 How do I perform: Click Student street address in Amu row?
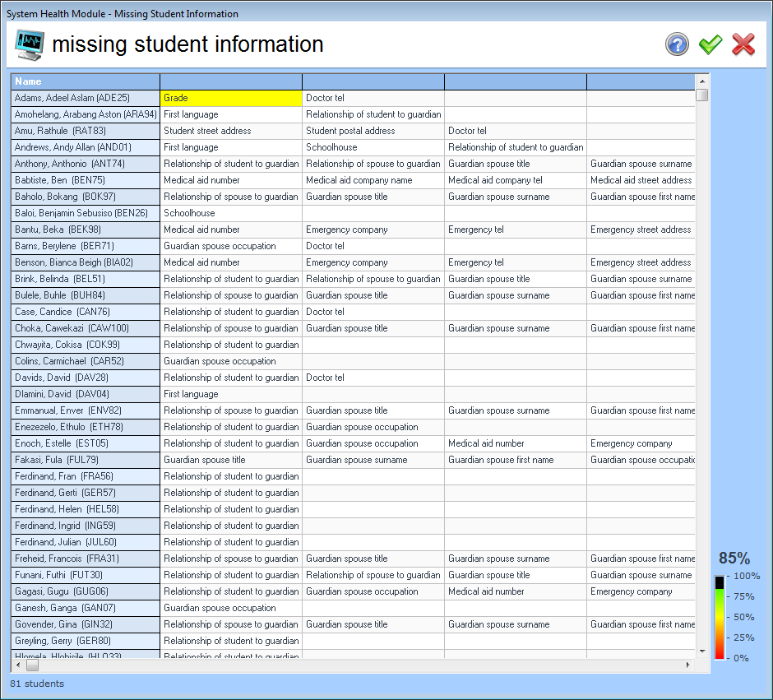(231, 131)
